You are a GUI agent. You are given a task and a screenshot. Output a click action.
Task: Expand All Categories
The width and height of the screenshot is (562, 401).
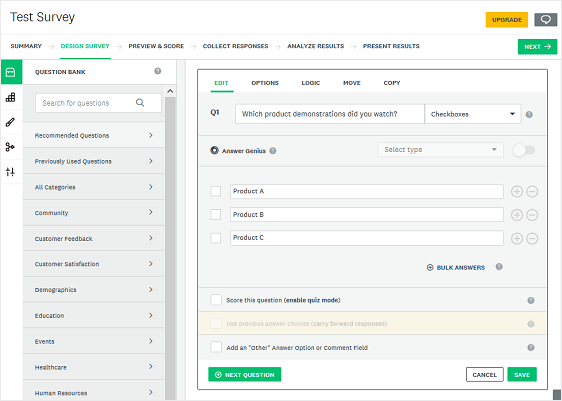pyautogui.click(x=94, y=187)
